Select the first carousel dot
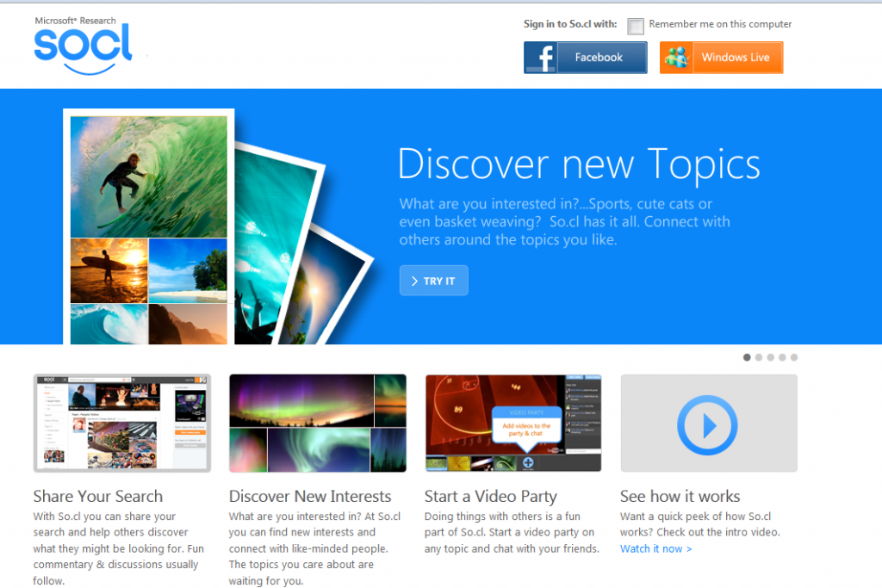 [x=747, y=357]
